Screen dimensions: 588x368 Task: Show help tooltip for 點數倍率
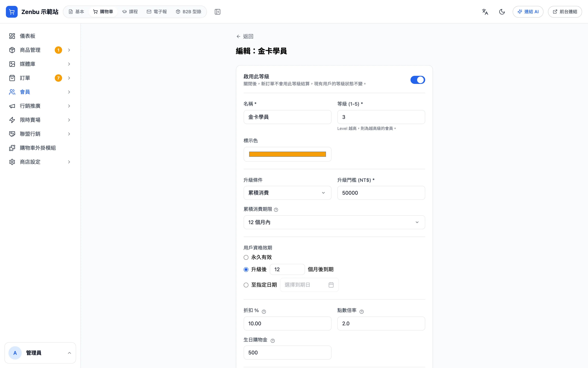pyautogui.click(x=362, y=312)
